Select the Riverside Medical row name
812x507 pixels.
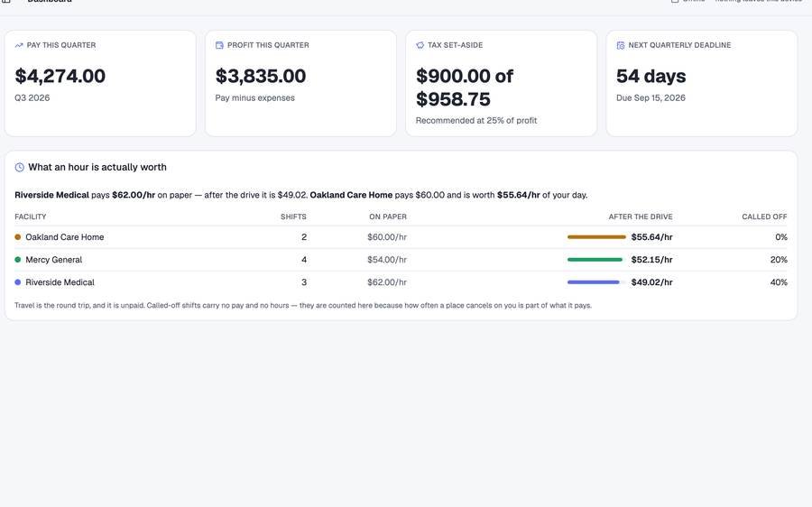tap(60, 282)
